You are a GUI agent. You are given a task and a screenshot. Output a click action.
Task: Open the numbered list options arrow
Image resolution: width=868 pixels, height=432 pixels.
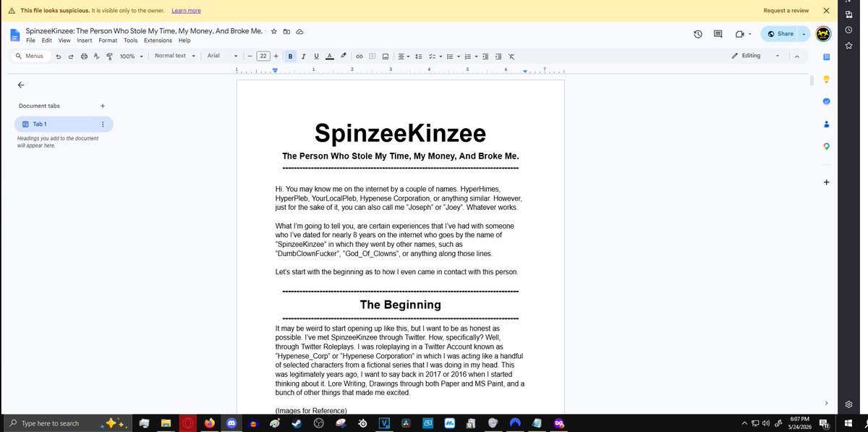point(475,56)
